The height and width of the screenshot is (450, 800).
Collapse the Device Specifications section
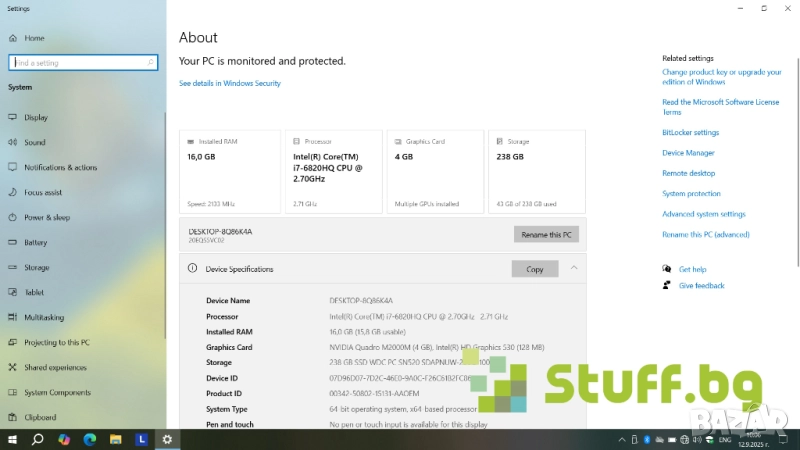(574, 268)
